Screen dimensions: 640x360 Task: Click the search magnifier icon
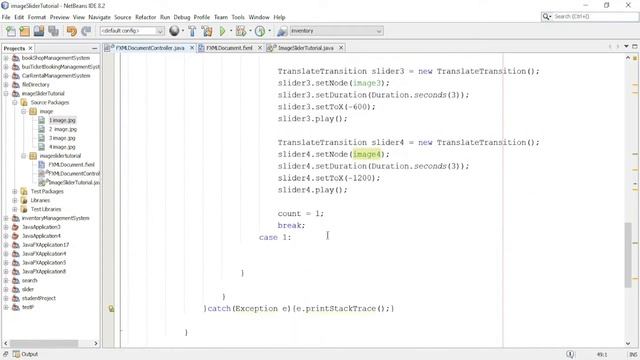tap(546, 17)
